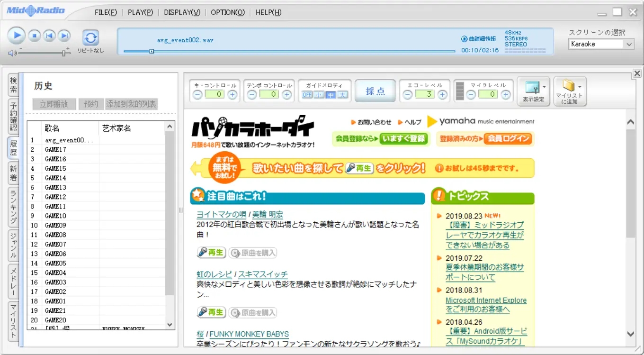Open the OPTION(O) menu
This screenshot has width=644, height=355.
(228, 12)
